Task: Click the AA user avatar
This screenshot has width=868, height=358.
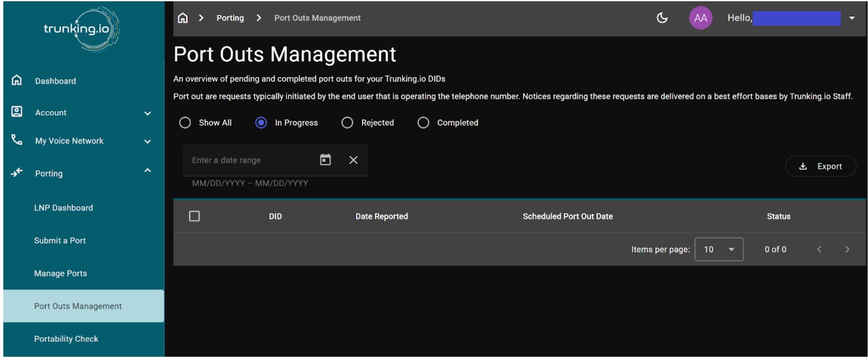Action: tap(700, 18)
